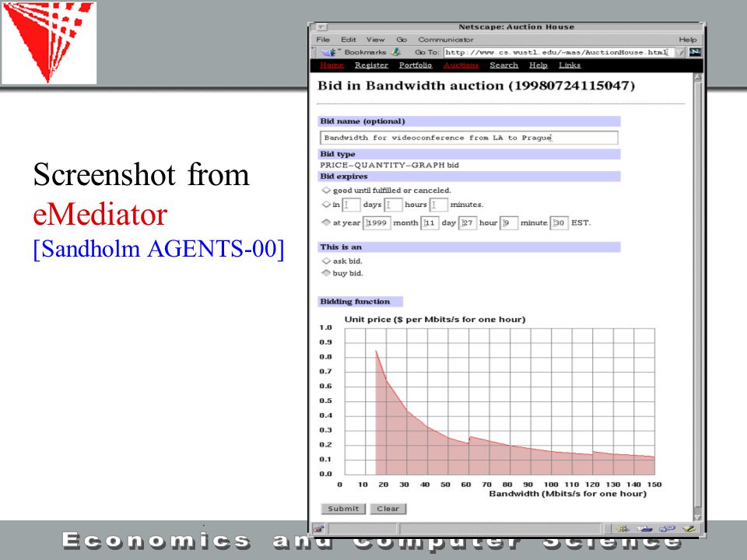Click the Help link in black navigation bar
747x560 pixels.
click(538, 65)
